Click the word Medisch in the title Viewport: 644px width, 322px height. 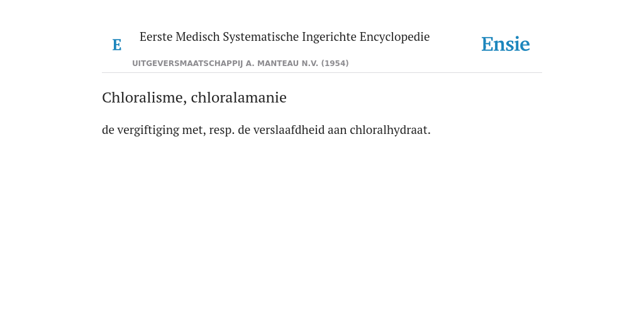point(197,36)
